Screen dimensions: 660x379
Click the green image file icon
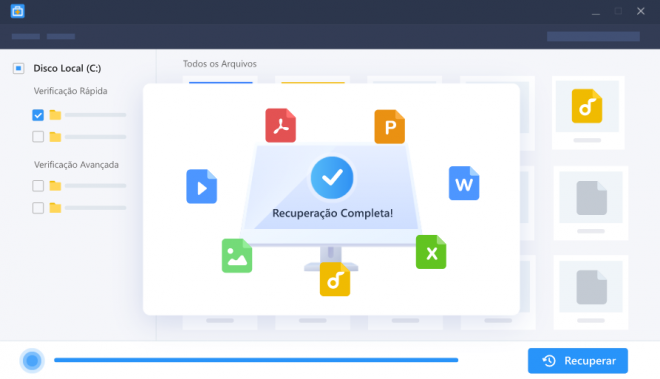237,256
